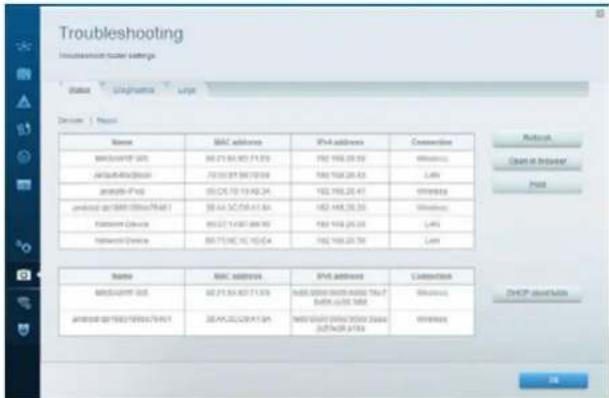This screenshot has width=609, height=398.
Task: Switch to the Diagnostics tab
Action: tap(133, 90)
